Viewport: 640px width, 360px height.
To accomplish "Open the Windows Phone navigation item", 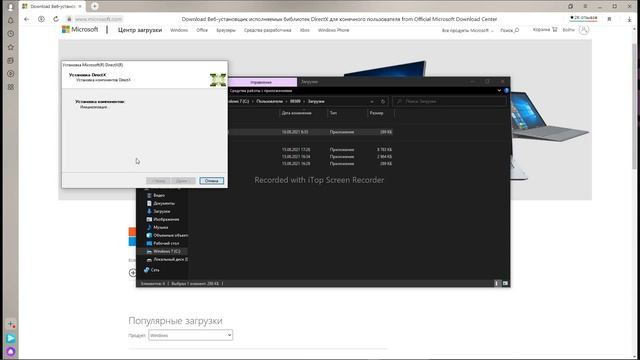I will click(x=333, y=30).
